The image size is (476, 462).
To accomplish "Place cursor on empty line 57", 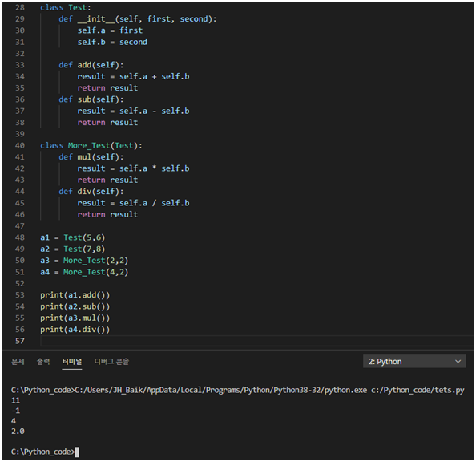I will pyautogui.click(x=256, y=341).
